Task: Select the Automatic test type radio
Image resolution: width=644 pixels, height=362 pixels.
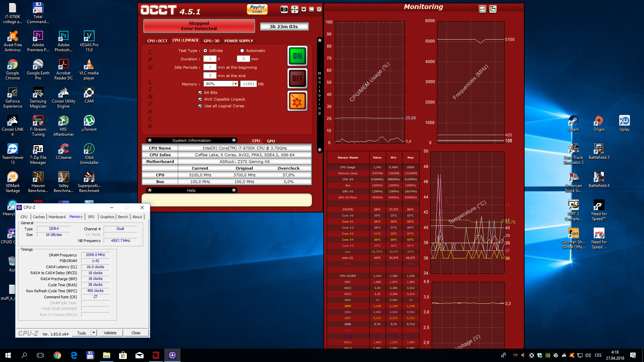Action: coord(242,51)
